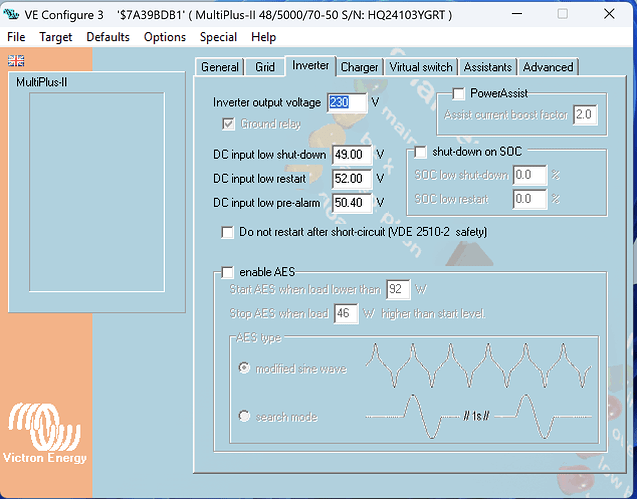Click the search mode waveform image
Viewport: 637px width, 499px height.
478,417
